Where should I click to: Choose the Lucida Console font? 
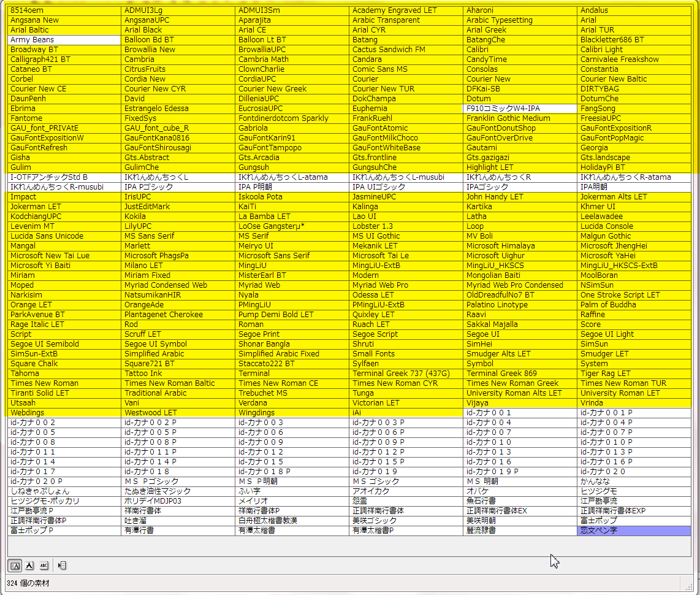click(634, 226)
